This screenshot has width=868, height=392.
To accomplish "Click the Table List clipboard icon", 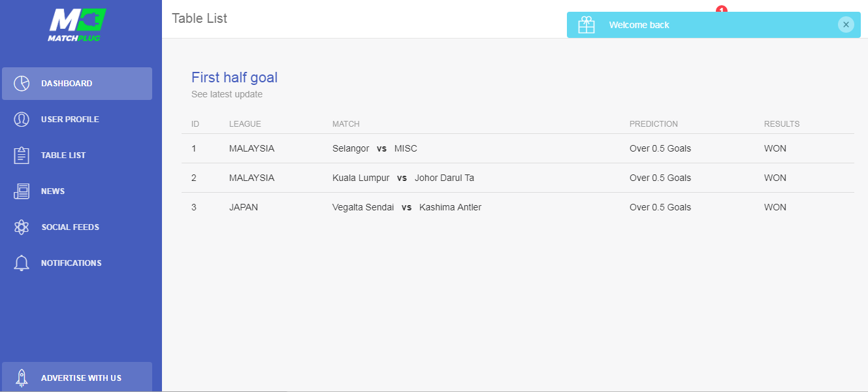I will [x=22, y=155].
